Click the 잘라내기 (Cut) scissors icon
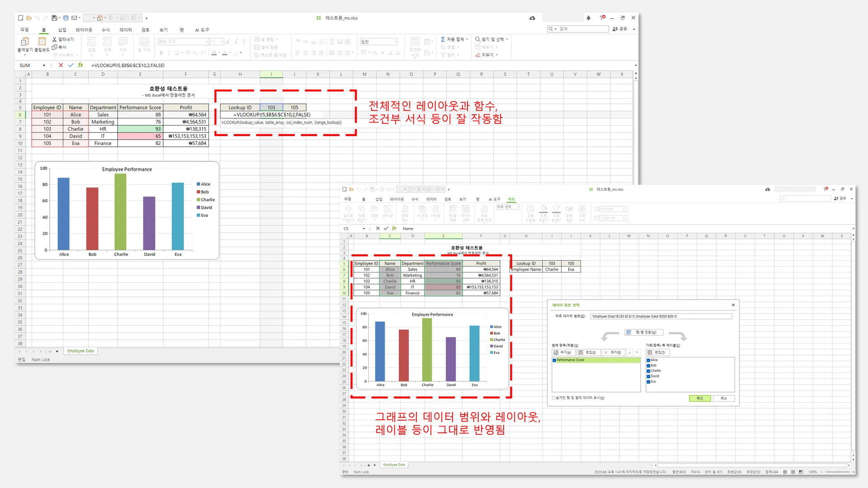The height and width of the screenshot is (488, 868). (x=53, y=39)
